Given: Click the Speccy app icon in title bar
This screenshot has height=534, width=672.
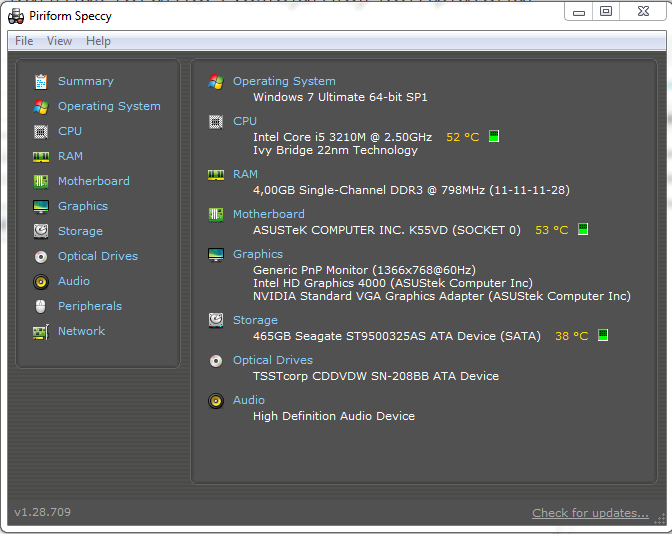Looking at the screenshot, I should coord(16,16).
